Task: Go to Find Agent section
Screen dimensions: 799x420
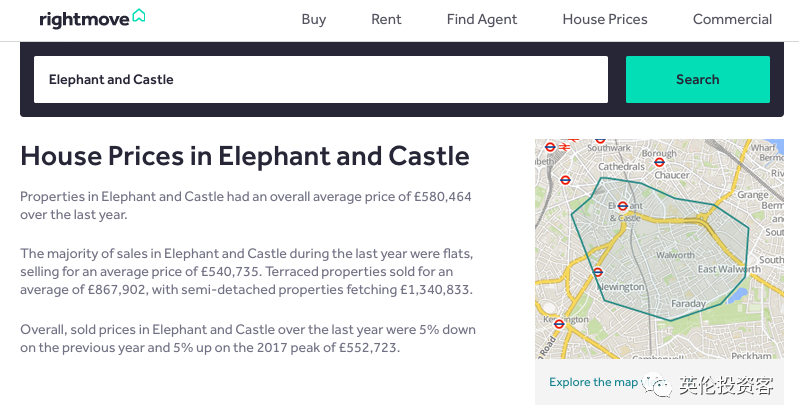Action: point(482,19)
